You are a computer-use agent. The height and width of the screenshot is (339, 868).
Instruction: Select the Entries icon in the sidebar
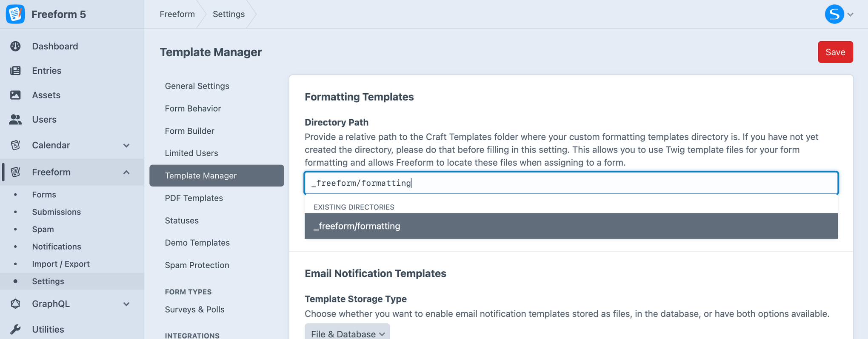[x=15, y=70]
